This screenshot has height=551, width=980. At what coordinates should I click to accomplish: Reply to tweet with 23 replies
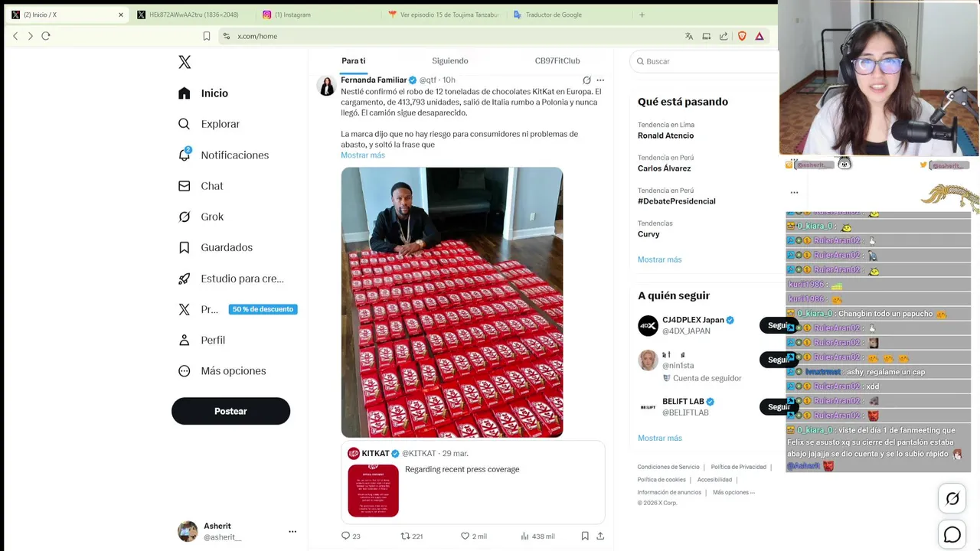click(x=351, y=536)
